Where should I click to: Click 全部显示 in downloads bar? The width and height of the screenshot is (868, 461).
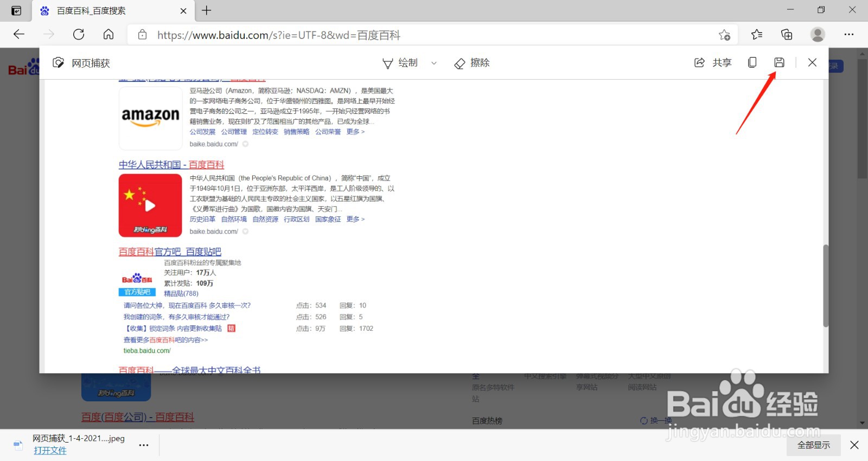point(814,445)
